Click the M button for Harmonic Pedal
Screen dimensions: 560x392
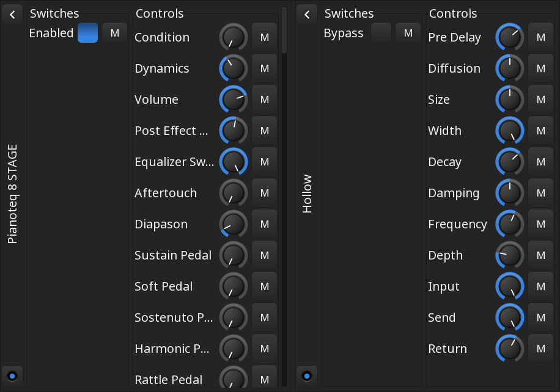click(x=265, y=349)
